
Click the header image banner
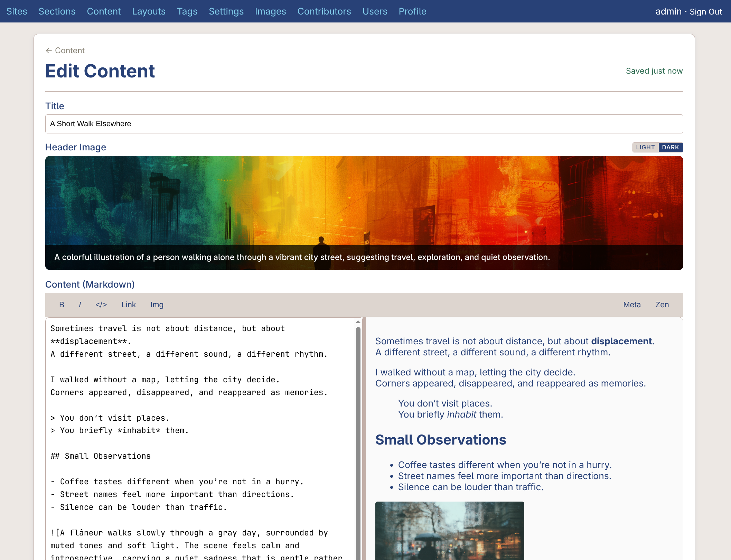364,200
